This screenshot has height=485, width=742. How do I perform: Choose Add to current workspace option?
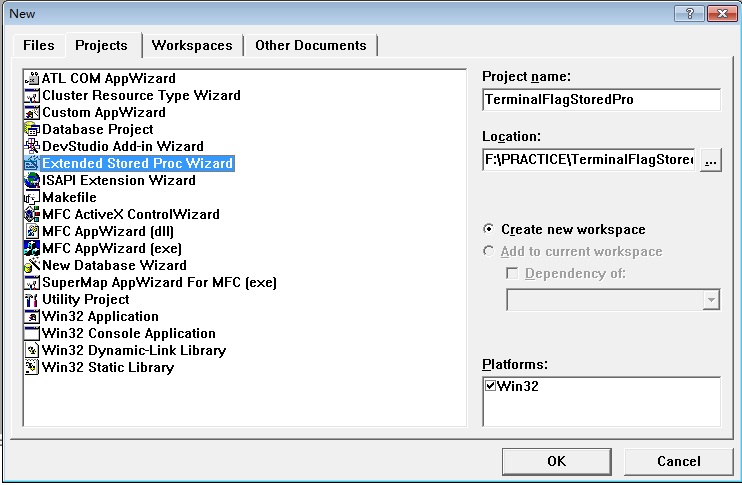tap(488, 251)
